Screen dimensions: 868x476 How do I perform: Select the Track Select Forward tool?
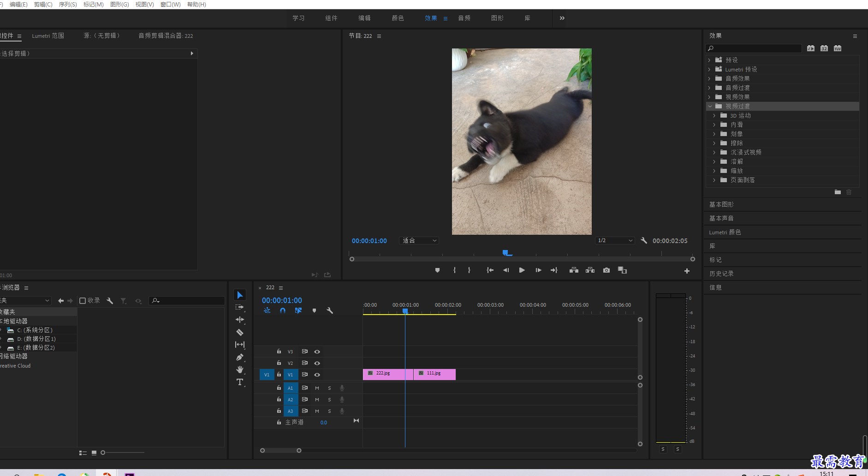click(240, 307)
